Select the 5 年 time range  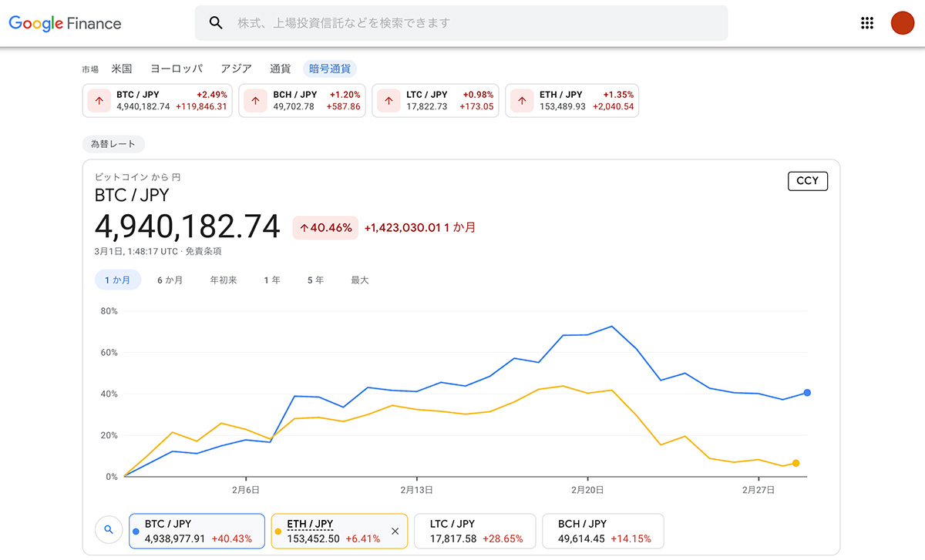pos(315,280)
